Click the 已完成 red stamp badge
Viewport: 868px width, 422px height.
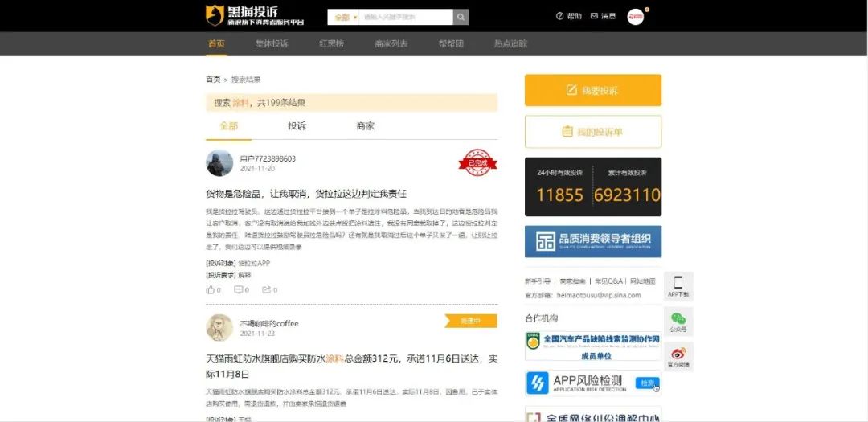pos(477,163)
